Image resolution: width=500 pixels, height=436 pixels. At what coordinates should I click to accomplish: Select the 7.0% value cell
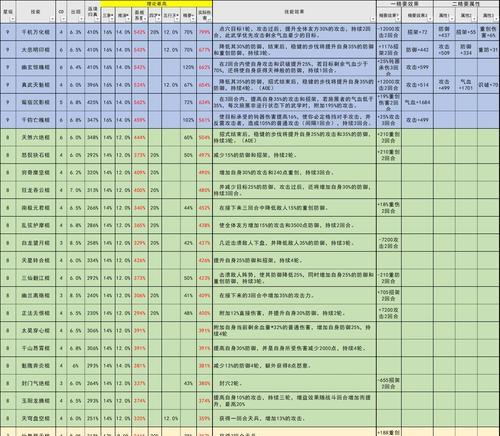click(76, 190)
